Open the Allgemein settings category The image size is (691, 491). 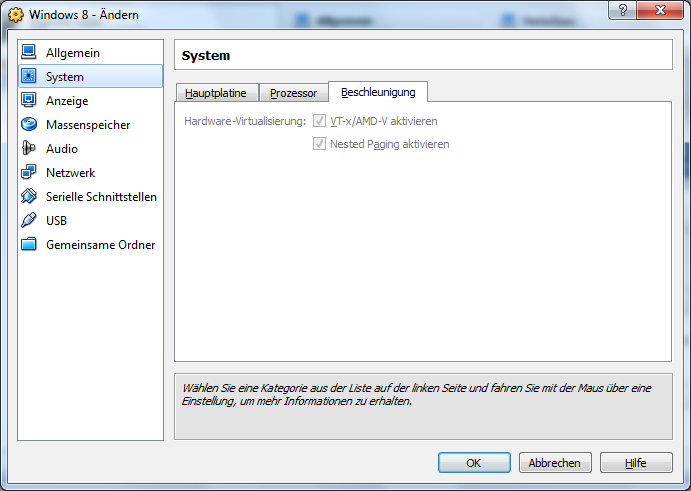coord(90,52)
